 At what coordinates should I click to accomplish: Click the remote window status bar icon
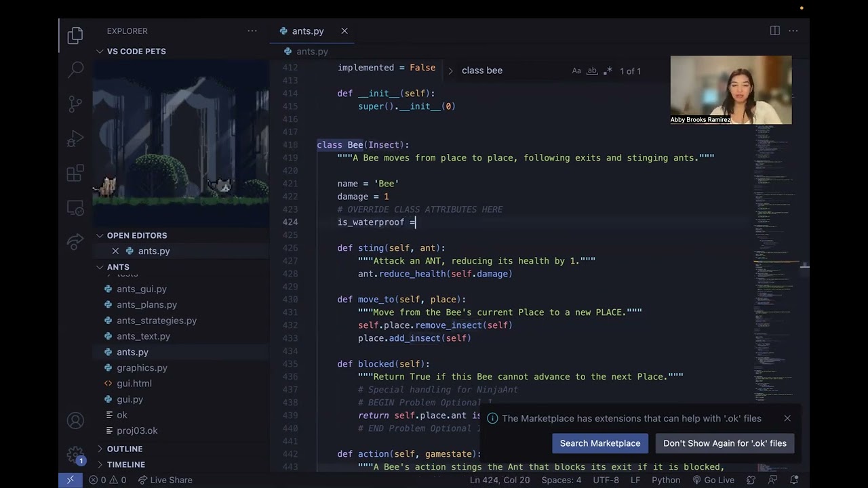(71, 480)
